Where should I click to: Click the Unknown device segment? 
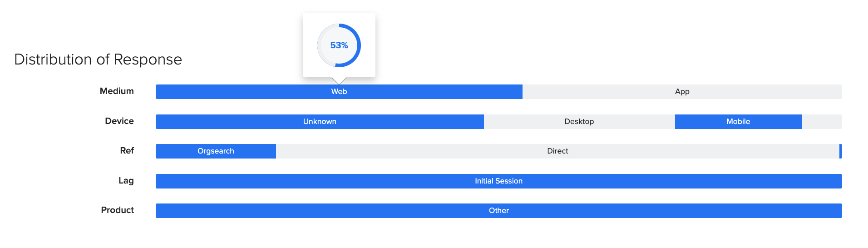coord(320,122)
